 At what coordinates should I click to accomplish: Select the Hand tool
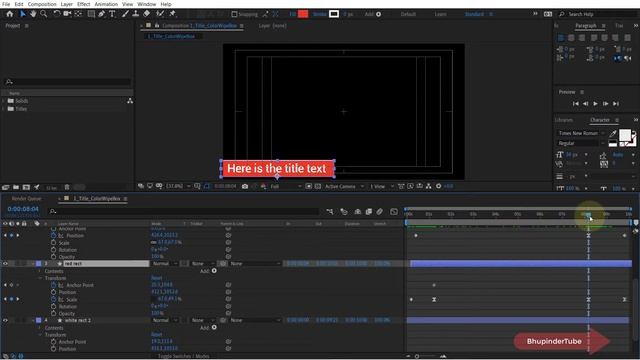[x=33, y=14]
